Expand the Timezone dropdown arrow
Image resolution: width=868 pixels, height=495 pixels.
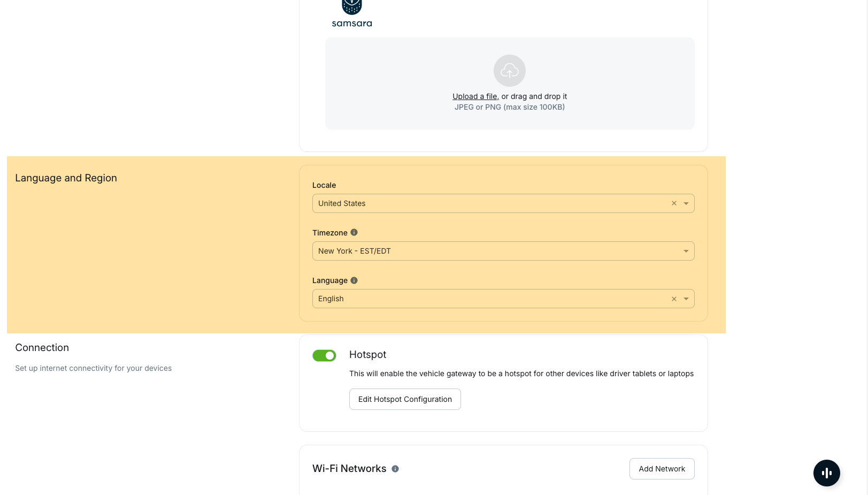[x=686, y=252]
